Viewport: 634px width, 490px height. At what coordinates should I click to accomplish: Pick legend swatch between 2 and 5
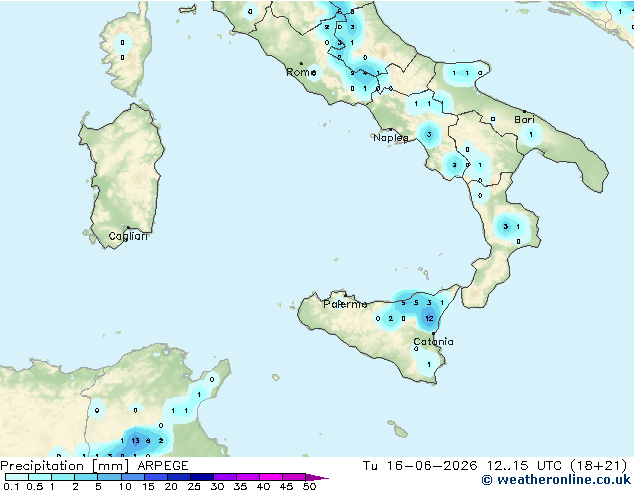click(x=86, y=477)
